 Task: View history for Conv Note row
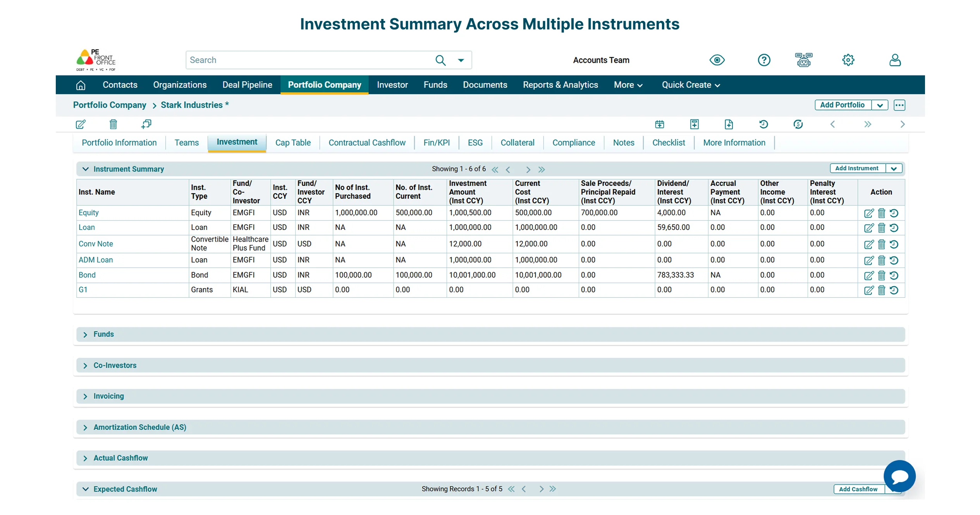(x=894, y=244)
